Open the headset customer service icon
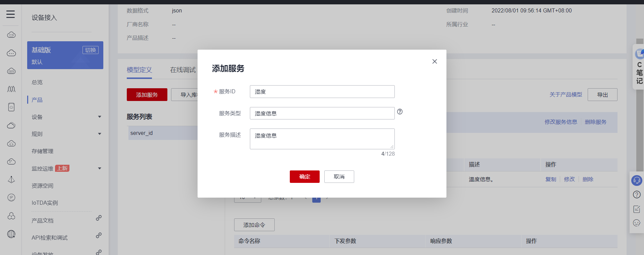This screenshot has height=255, width=644. (x=637, y=181)
